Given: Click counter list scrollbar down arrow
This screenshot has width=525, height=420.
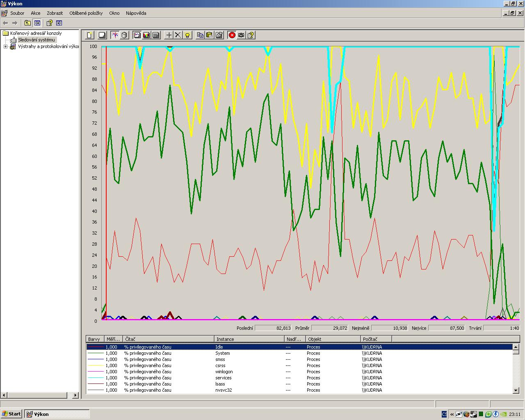Looking at the screenshot, I should click(516, 390).
